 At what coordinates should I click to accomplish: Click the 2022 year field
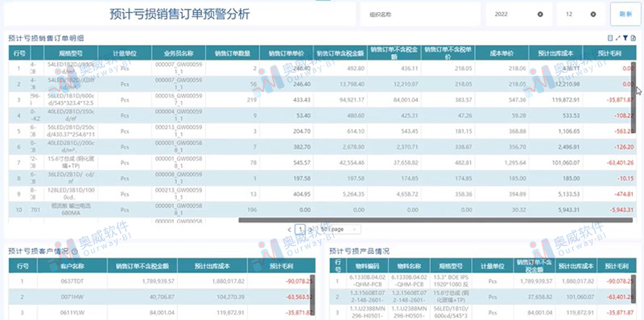[519, 15]
